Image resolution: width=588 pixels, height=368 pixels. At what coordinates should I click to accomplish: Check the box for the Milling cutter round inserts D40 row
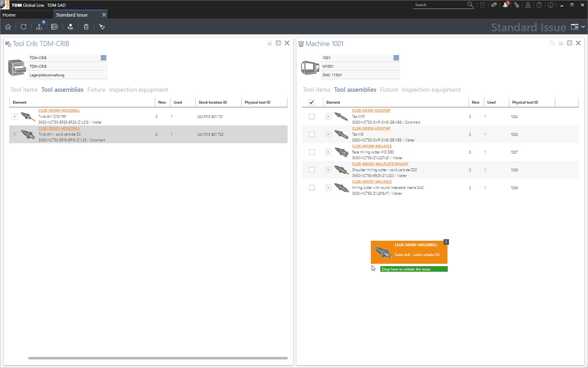click(311, 188)
